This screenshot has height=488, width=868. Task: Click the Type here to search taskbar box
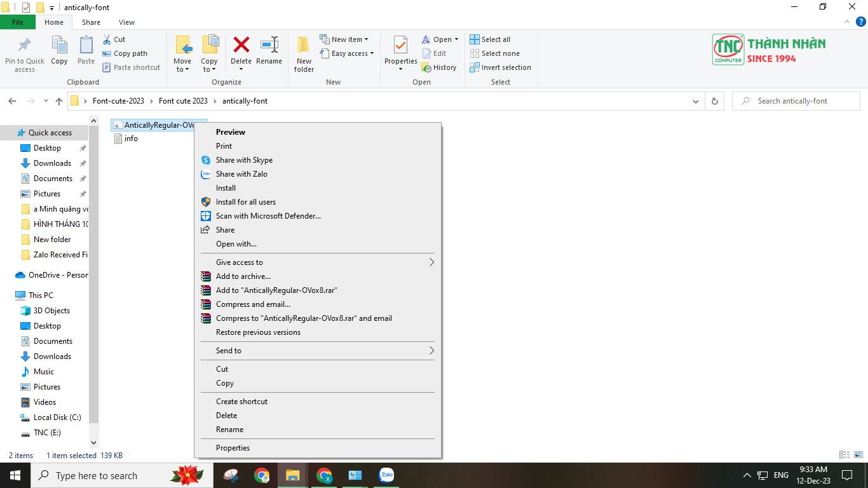click(121, 475)
